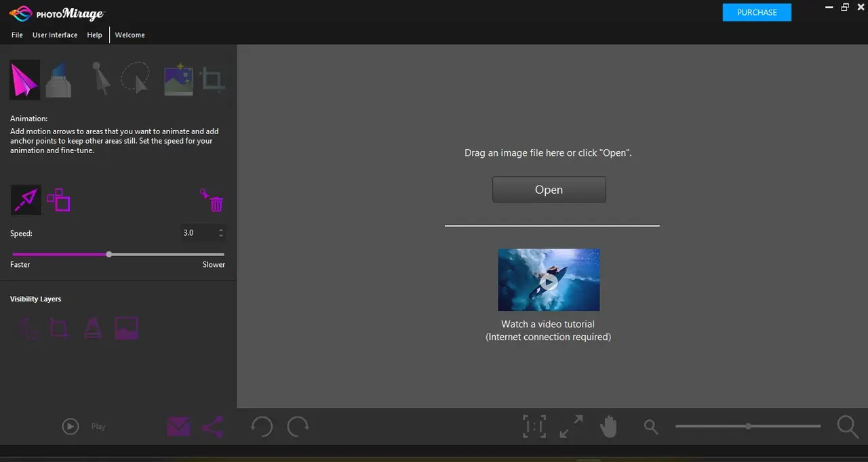The height and width of the screenshot is (462, 868).
Task: Toggle crop visibility layer icon
Action: coord(60,329)
